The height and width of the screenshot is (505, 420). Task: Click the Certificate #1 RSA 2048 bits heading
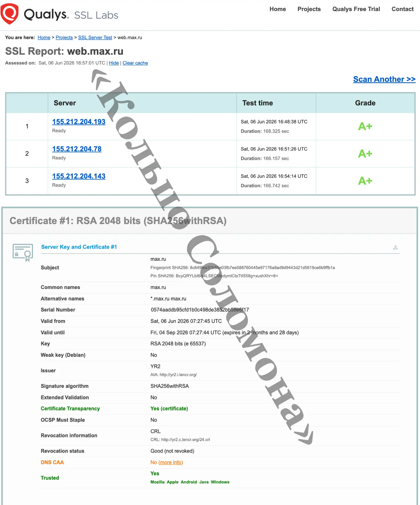click(118, 221)
